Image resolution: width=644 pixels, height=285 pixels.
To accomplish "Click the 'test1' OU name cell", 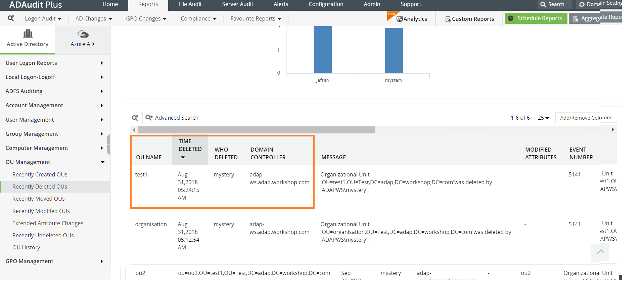I will click(141, 174).
